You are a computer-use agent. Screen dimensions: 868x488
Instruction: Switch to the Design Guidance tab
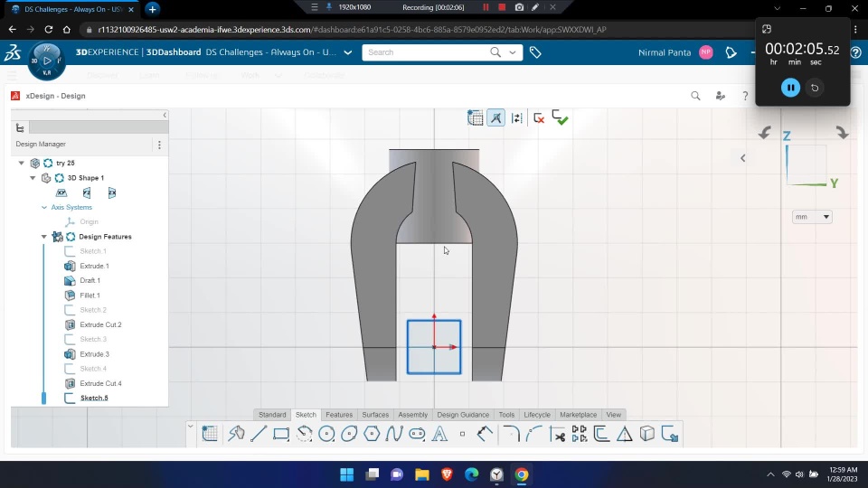[463, 415]
